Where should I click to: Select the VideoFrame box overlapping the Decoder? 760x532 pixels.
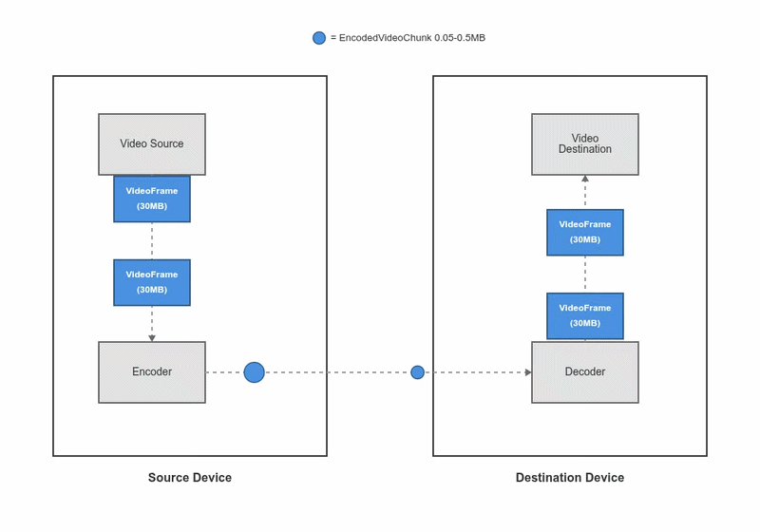[585, 315]
